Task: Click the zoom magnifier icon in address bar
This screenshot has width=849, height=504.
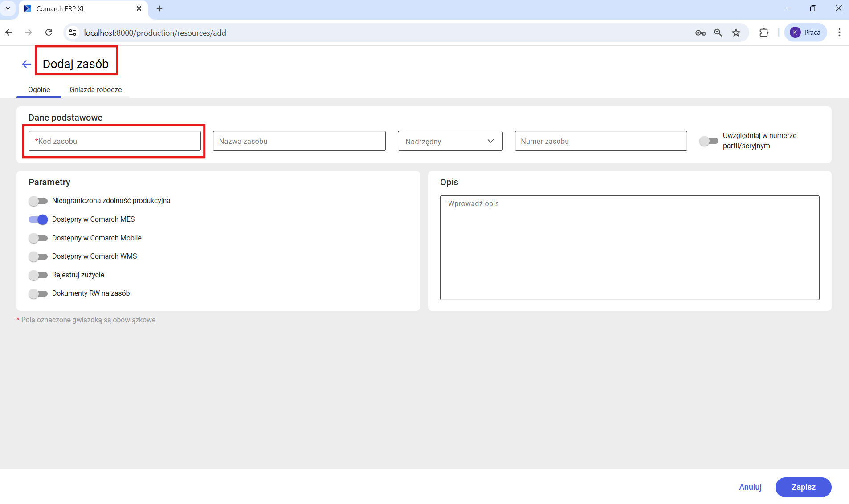Action: [718, 33]
